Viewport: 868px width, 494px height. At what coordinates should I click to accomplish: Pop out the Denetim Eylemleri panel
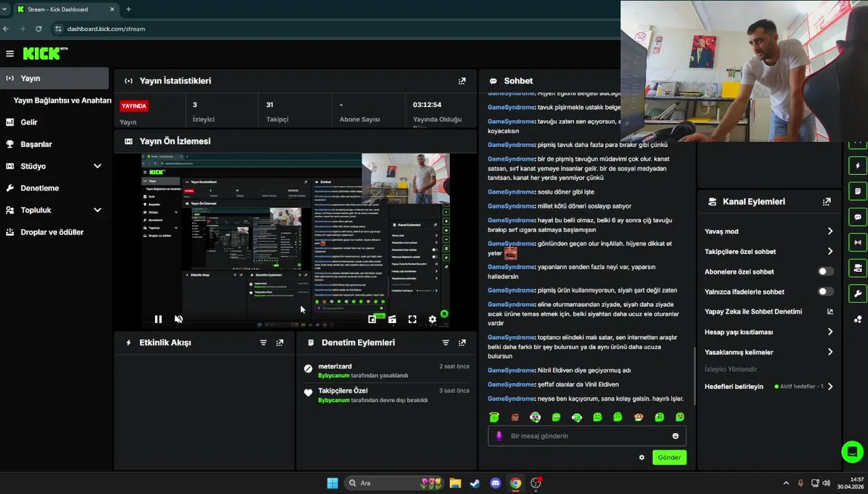[462, 342]
